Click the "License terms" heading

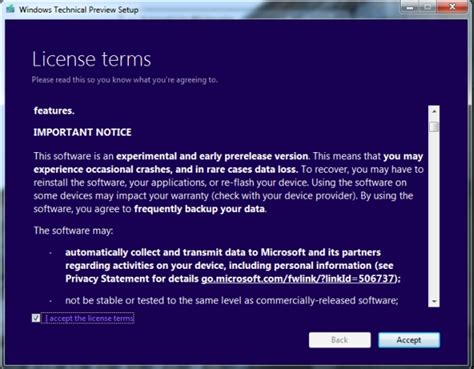coord(92,59)
